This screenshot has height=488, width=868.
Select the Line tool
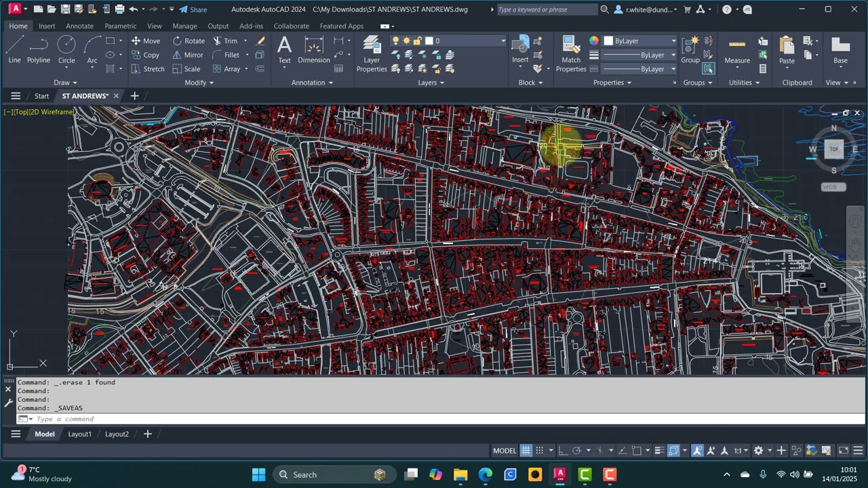(x=14, y=50)
